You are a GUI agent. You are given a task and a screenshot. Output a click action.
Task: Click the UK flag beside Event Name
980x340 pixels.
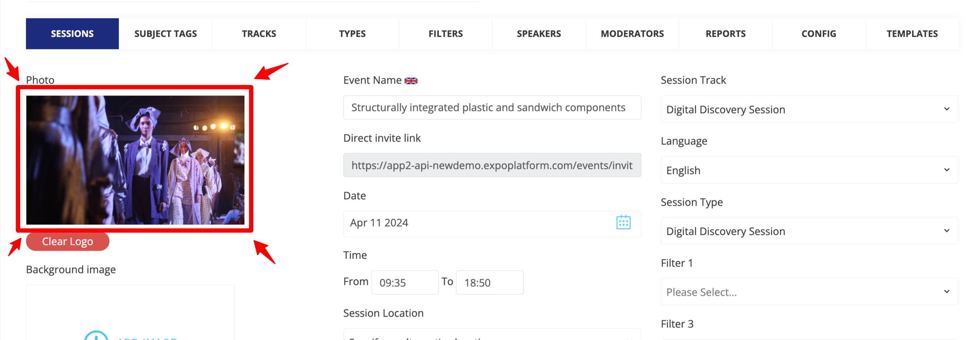click(411, 81)
